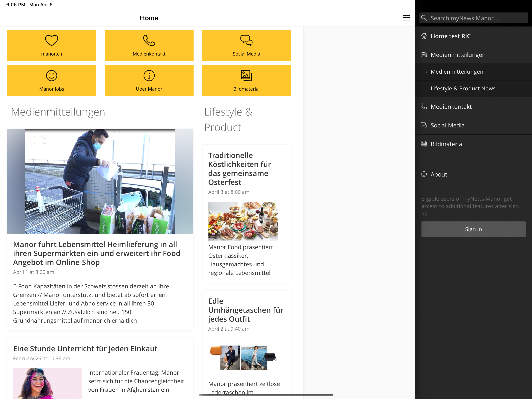Open article Eine Stunde Unterricht für jeden Einkauf
The height and width of the screenshot is (399, 532).
[x=85, y=349]
